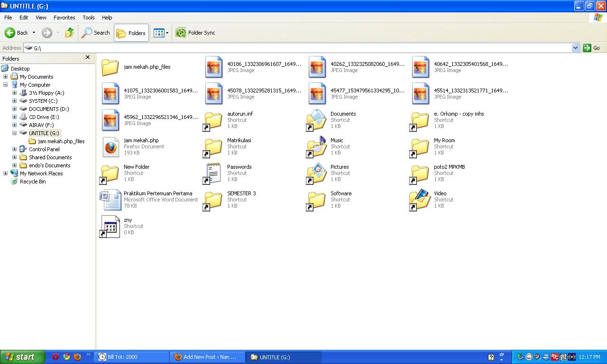607x364 pixels.
Task: Open Search in the toolbar
Action: pos(96,33)
